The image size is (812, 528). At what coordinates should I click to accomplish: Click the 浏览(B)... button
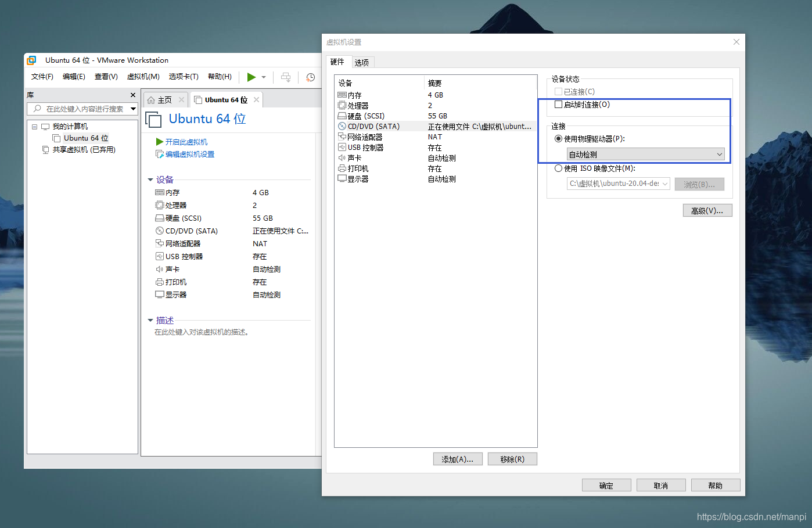(x=699, y=184)
